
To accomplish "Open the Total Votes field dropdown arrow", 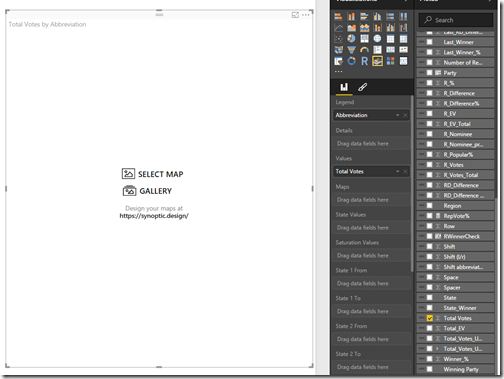I will point(398,171).
